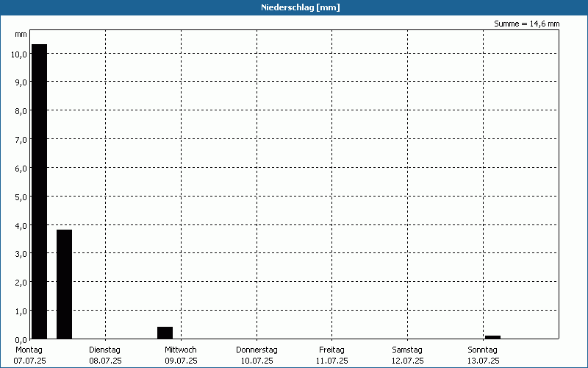
Task: Select the Sonntag day label
Action: (x=482, y=350)
